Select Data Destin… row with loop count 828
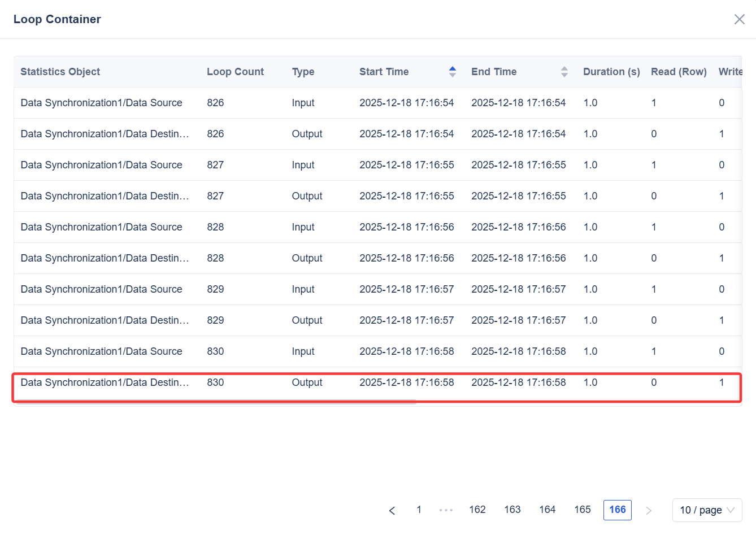 (x=377, y=258)
